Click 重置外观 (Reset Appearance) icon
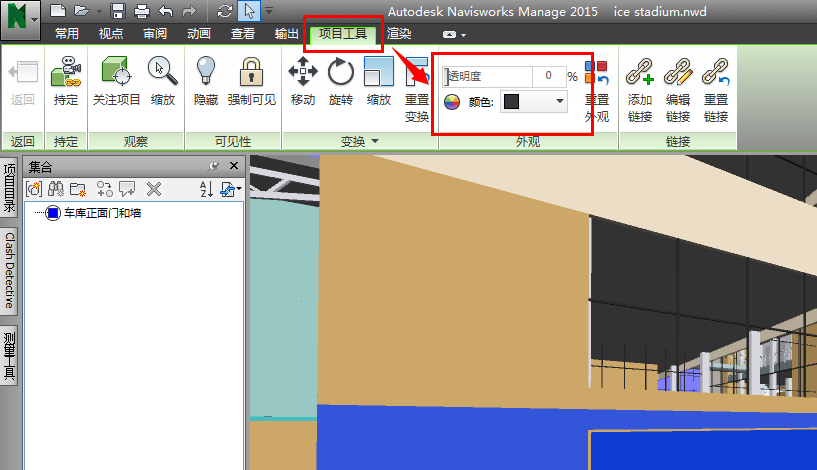The height and width of the screenshot is (470, 817). pyautogui.click(x=596, y=74)
